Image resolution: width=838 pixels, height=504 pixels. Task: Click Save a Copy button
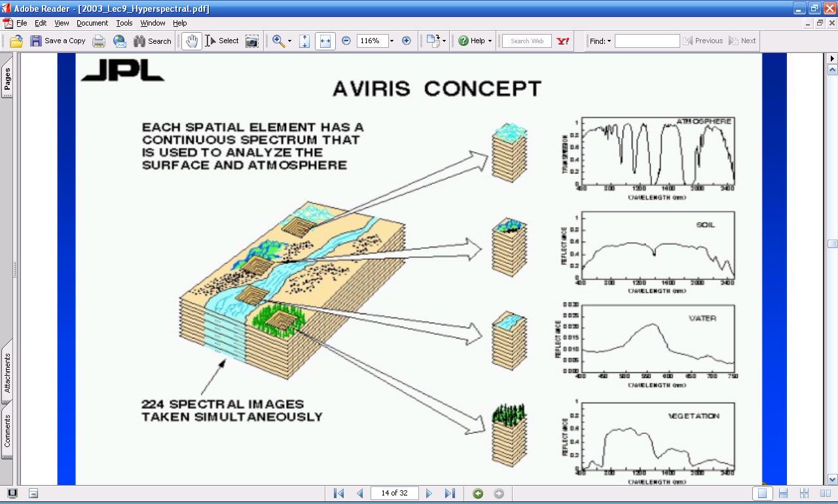click(x=58, y=41)
